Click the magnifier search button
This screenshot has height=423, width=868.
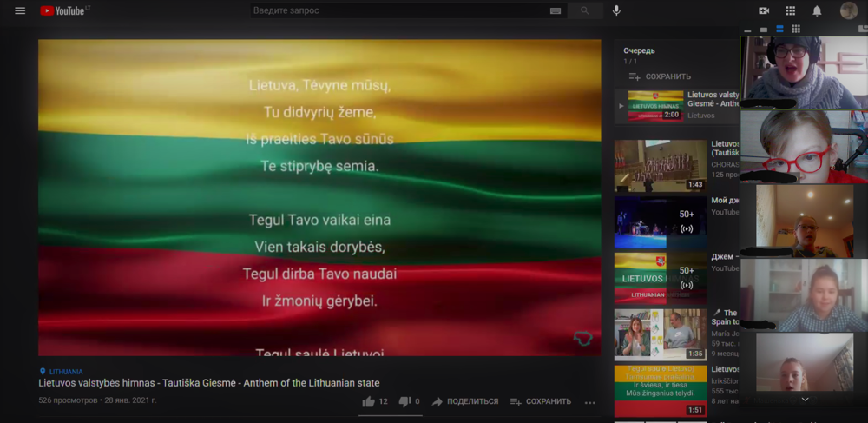point(585,10)
